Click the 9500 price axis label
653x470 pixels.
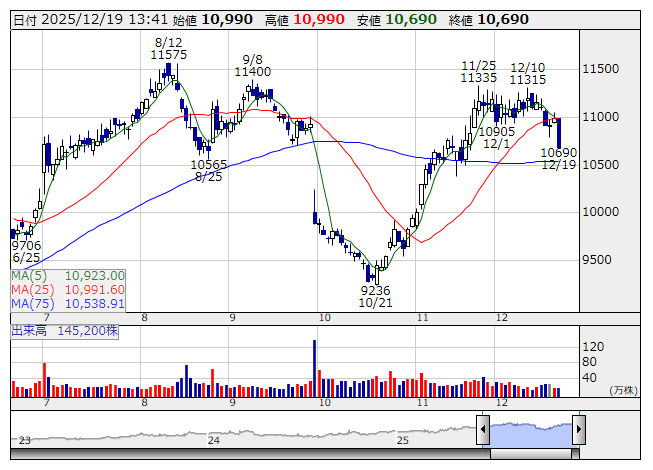tap(597, 260)
